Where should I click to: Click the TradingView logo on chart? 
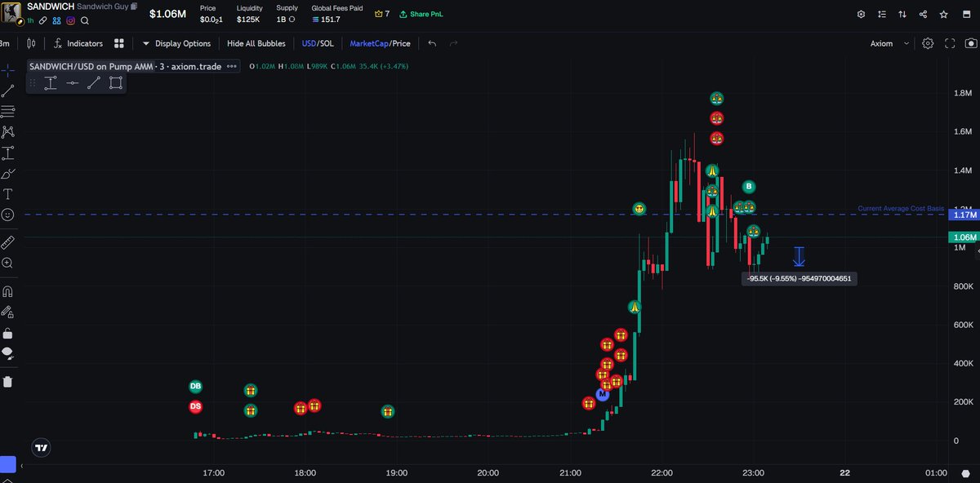[41, 447]
